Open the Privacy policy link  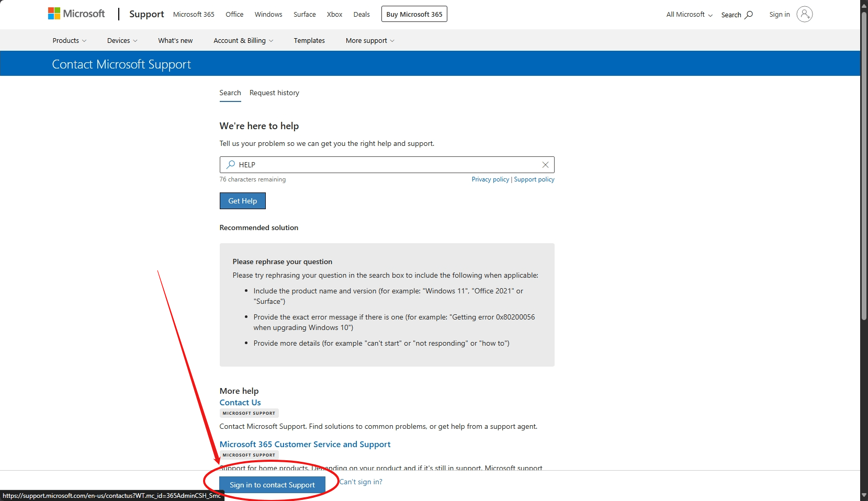490,179
